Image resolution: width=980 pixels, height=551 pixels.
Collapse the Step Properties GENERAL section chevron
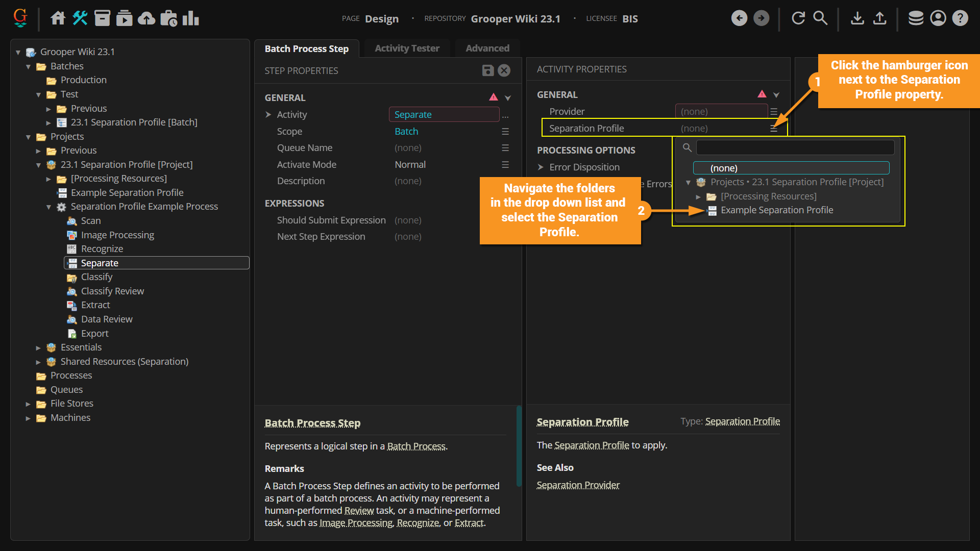tap(508, 97)
